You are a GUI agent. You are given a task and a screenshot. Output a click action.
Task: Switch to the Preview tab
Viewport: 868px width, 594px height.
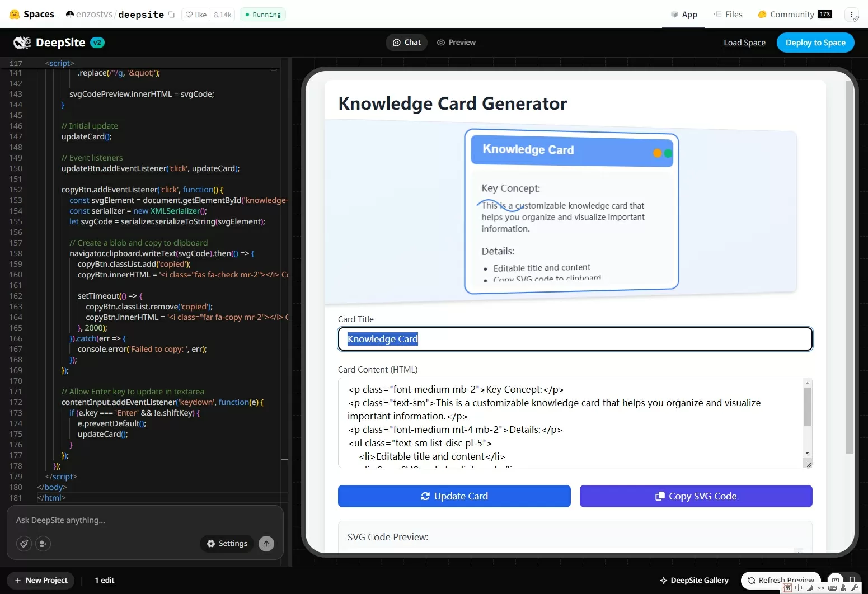pyautogui.click(x=457, y=43)
